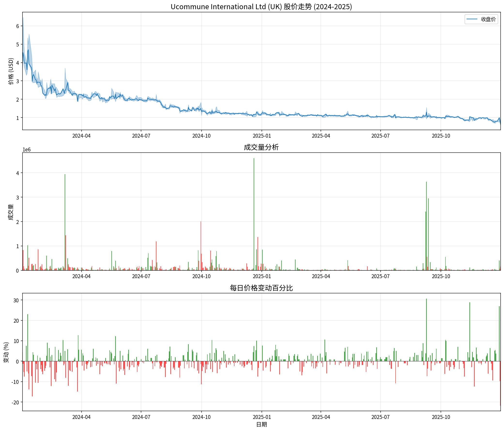Click the main stock price chart title

point(261,7)
